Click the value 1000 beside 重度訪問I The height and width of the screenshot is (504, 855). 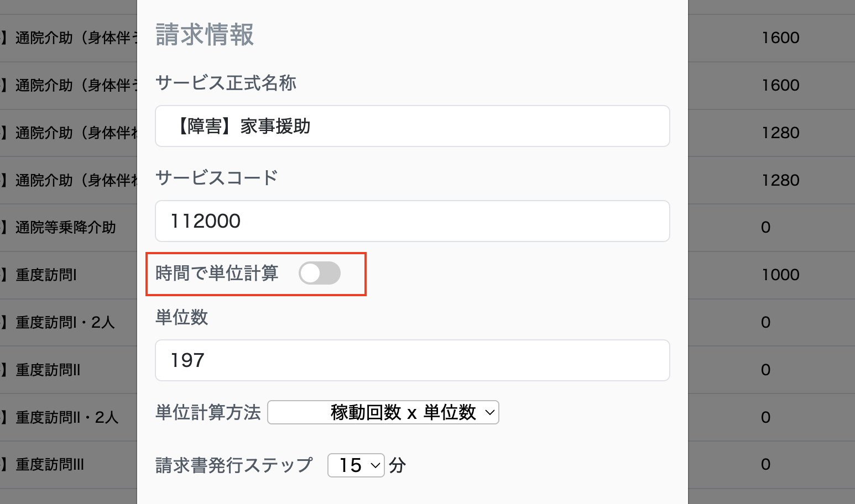[x=781, y=275]
